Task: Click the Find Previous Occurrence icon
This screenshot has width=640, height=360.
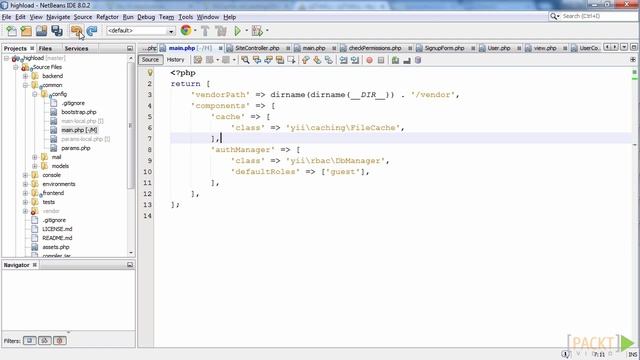Action: (257, 60)
